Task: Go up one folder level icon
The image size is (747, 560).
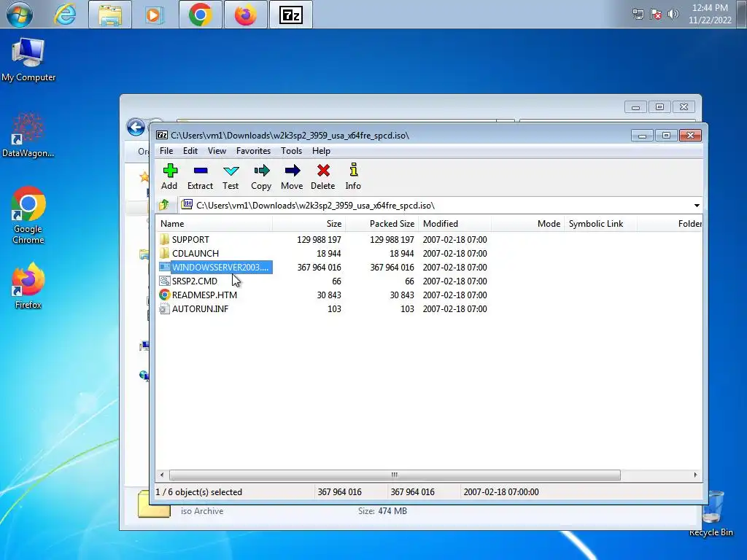Action: click(164, 205)
